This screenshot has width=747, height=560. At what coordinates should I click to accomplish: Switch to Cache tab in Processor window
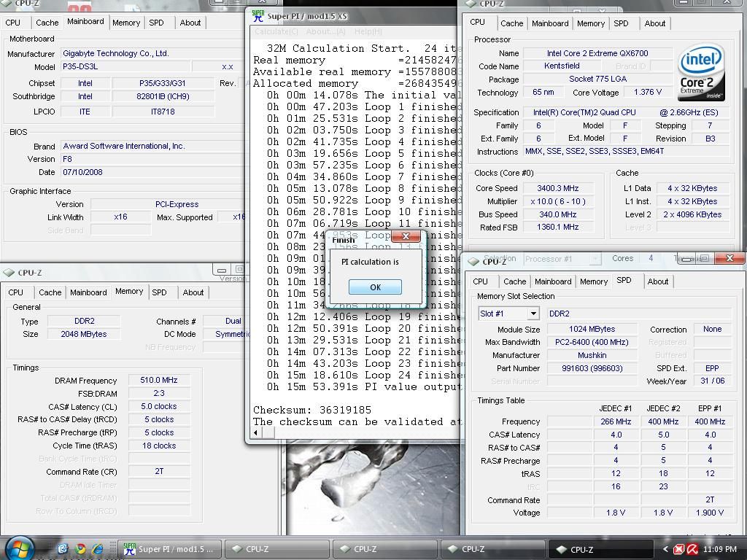pyautogui.click(x=511, y=23)
